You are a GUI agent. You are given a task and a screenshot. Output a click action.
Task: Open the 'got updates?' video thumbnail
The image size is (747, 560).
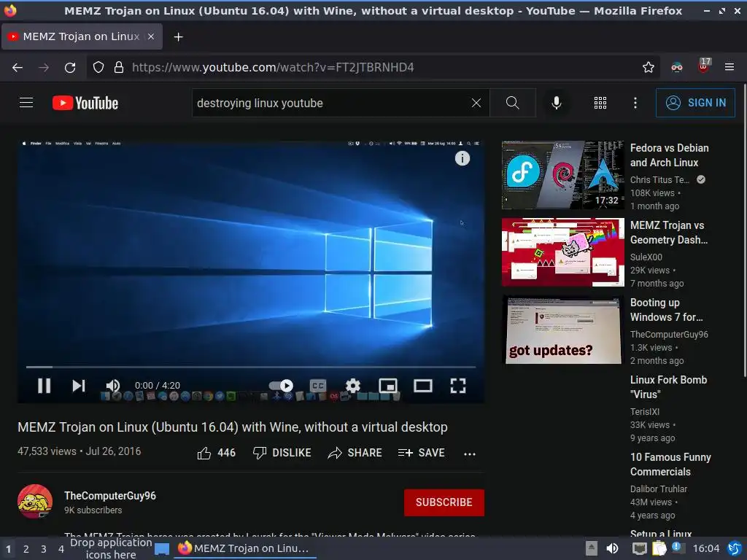point(562,330)
